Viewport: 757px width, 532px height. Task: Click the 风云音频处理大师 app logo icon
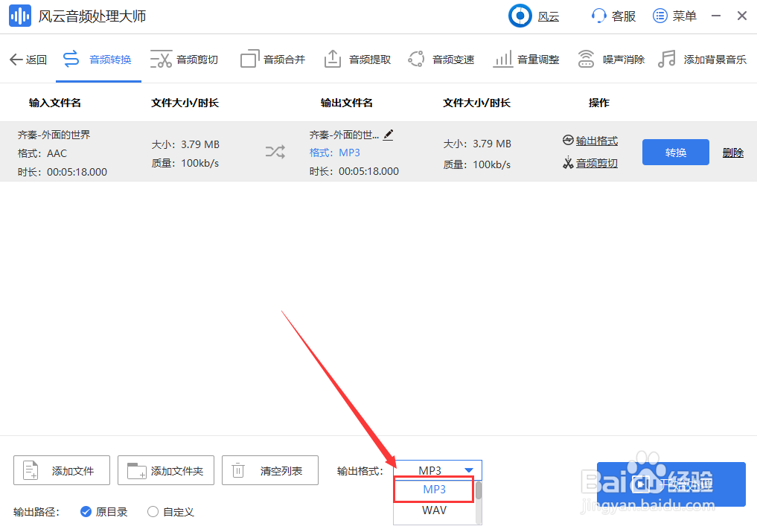point(20,16)
